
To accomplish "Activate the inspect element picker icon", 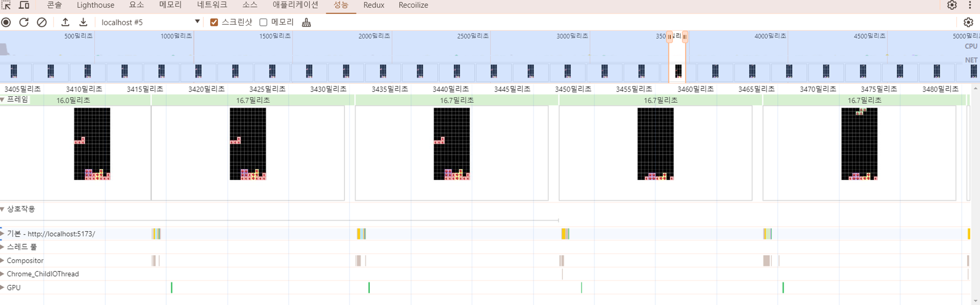I will pyautogui.click(x=6, y=5).
